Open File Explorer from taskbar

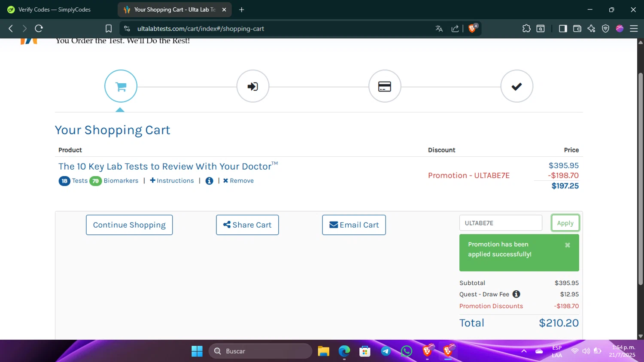pyautogui.click(x=323, y=351)
